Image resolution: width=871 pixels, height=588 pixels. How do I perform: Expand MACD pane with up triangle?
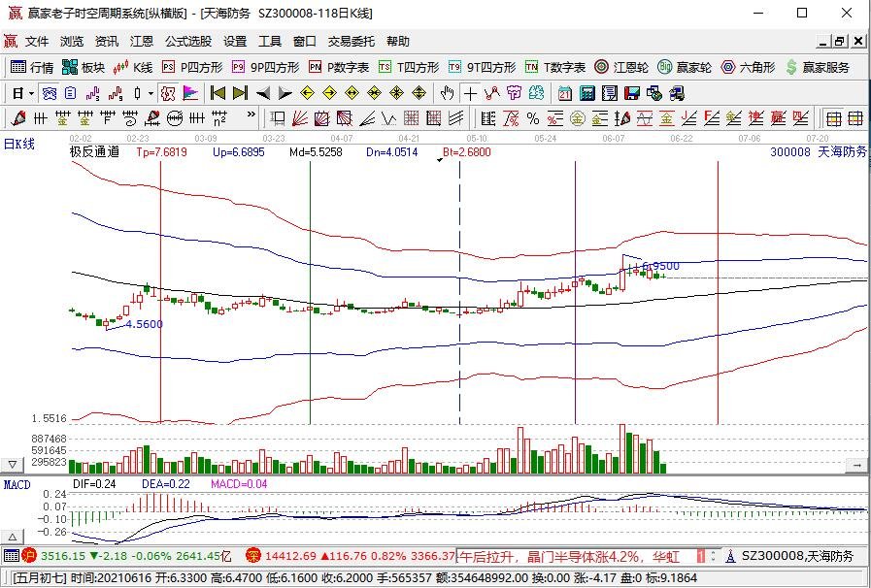[x=13, y=538]
